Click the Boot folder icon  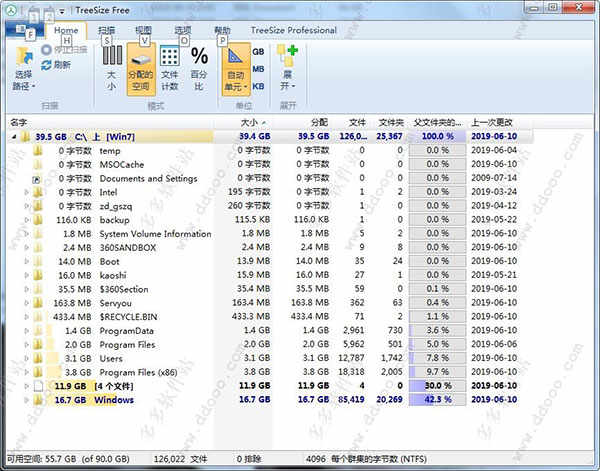[x=38, y=262]
